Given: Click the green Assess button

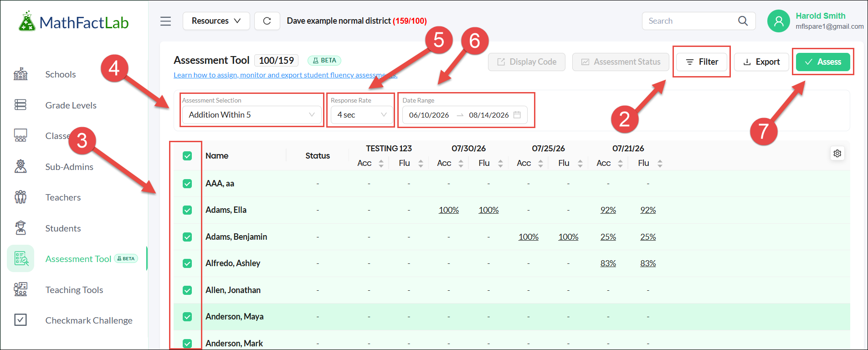Looking at the screenshot, I should coord(823,62).
